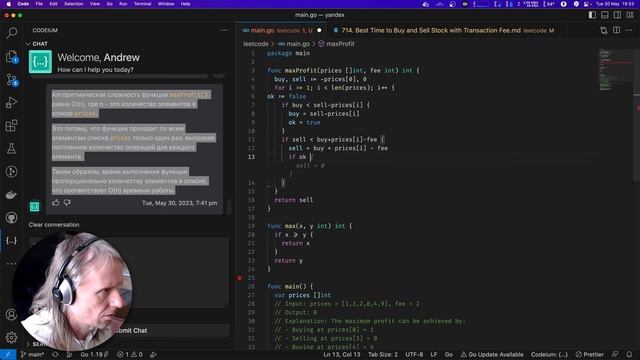
Task: Click Go Update Available in status bar
Action: pyautogui.click(x=492, y=355)
